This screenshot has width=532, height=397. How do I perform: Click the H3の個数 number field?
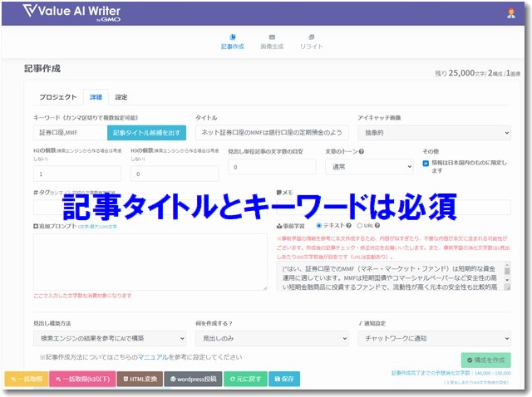tap(175, 174)
